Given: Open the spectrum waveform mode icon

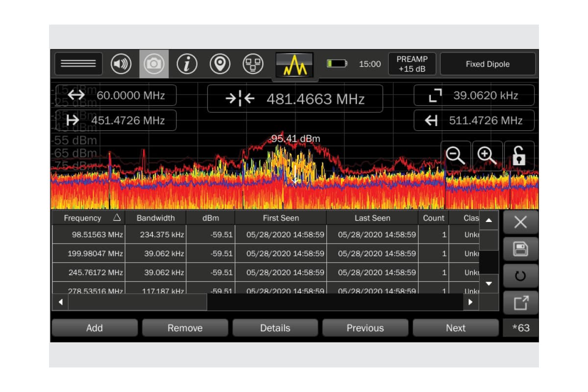Looking at the screenshot, I should pyautogui.click(x=294, y=65).
